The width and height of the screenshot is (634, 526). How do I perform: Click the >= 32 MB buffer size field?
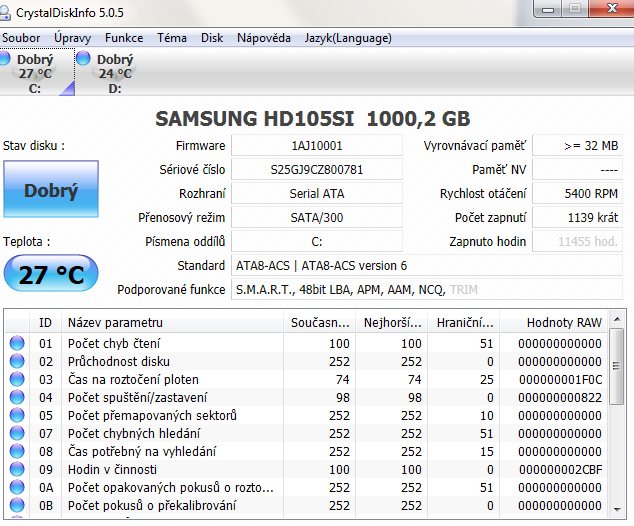pyautogui.click(x=577, y=146)
